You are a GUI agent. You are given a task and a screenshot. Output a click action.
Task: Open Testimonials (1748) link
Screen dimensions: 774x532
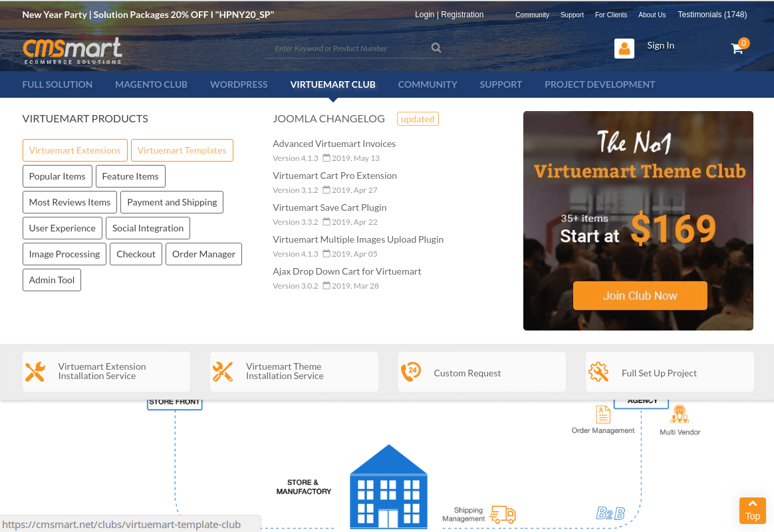click(x=711, y=15)
